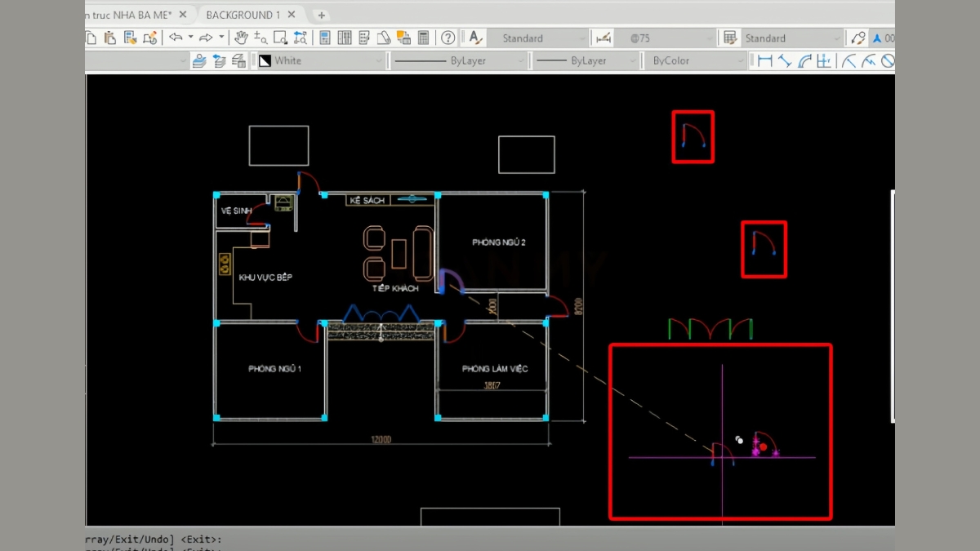980x551 pixels.
Task: Redo the last undone action
Action: [205, 38]
